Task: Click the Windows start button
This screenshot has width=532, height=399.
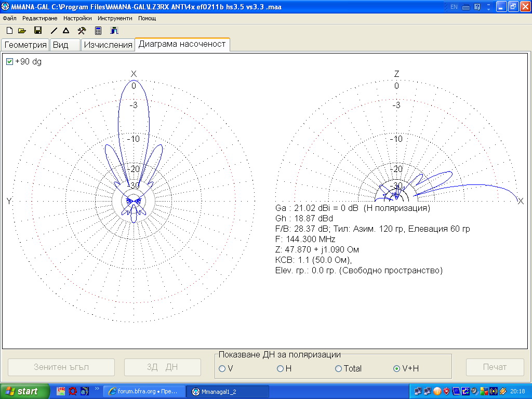Action: pyautogui.click(x=25, y=391)
